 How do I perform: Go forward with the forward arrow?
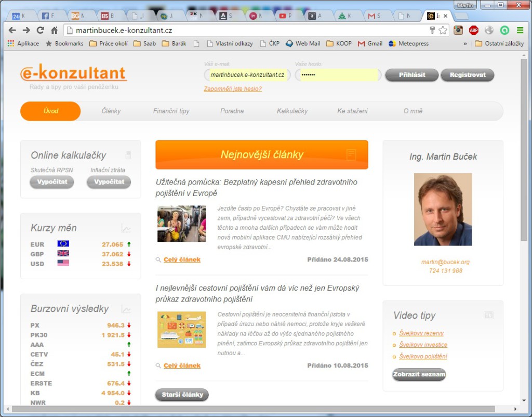pos(26,30)
